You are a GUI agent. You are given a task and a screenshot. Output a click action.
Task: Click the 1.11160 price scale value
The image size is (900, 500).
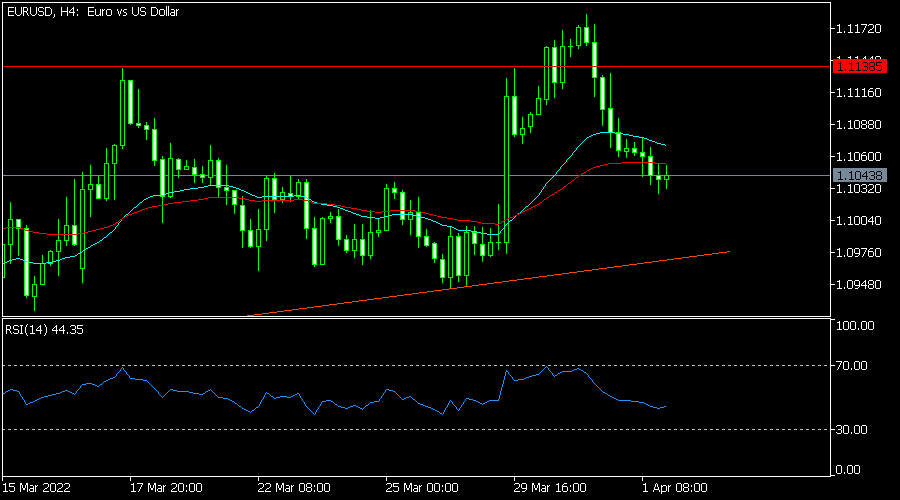tap(859, 92)
